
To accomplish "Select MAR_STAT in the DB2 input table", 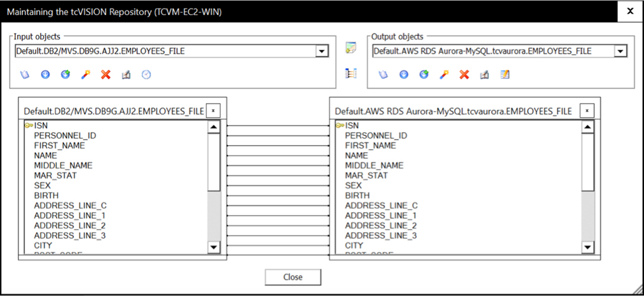I will coord(55,175).
